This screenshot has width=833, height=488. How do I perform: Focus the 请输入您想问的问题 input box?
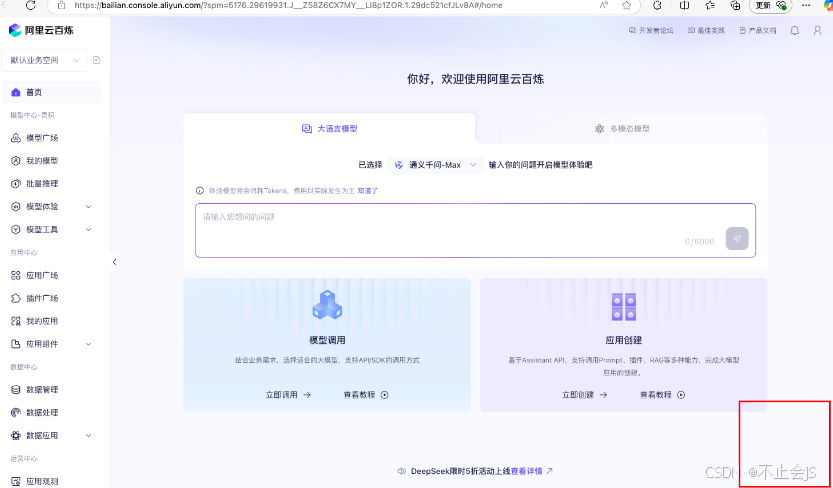point(475,230)
